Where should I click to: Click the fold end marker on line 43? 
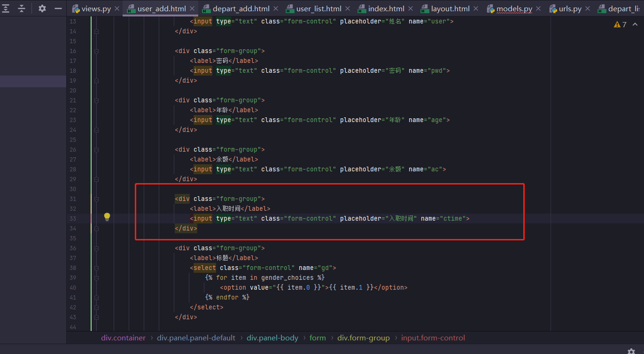(x=96, y=317)
